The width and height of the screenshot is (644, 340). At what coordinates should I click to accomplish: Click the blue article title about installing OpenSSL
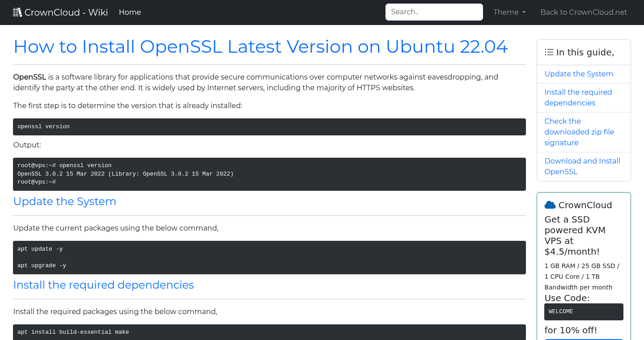261,46
